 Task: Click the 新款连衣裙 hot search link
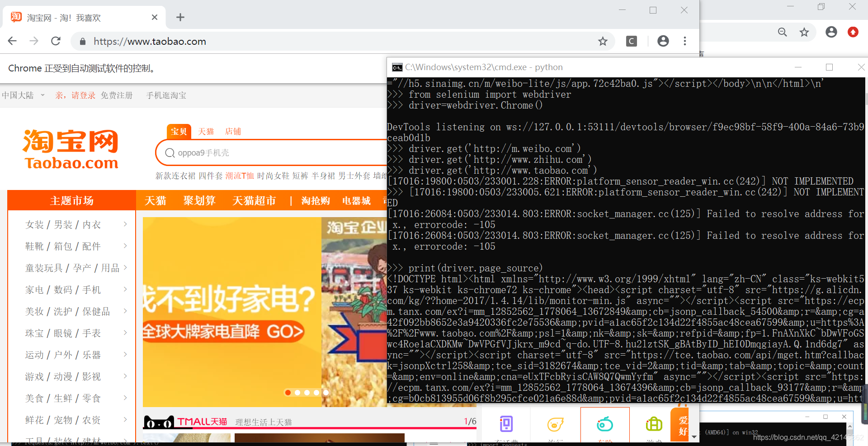175,176
